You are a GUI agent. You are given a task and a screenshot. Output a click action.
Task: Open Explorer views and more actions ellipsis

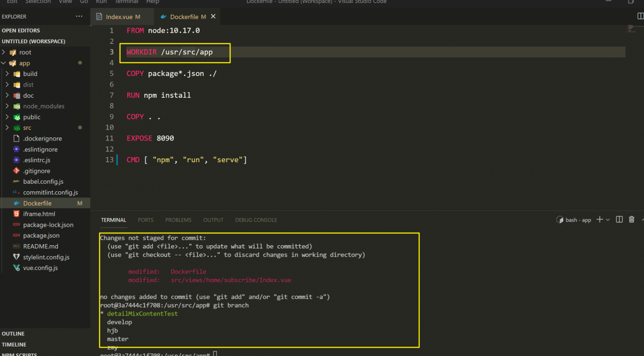click(x=79, y=17)
